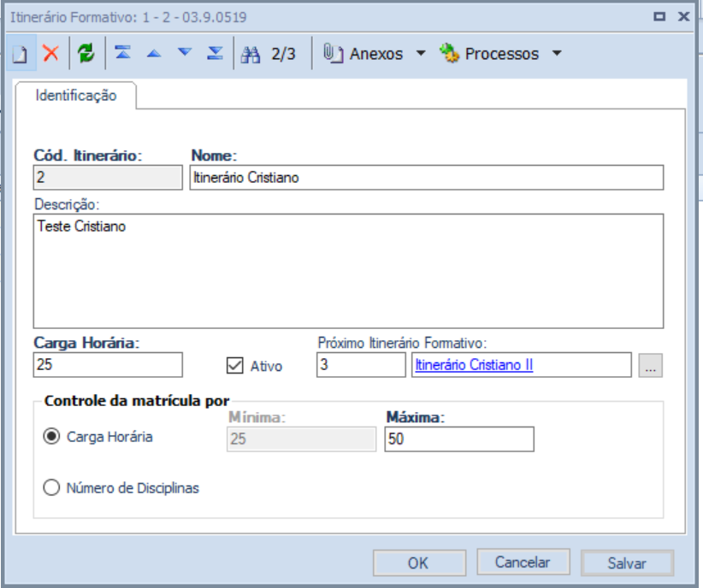Open the Anexos dropdown arrow

click(421, 53)
